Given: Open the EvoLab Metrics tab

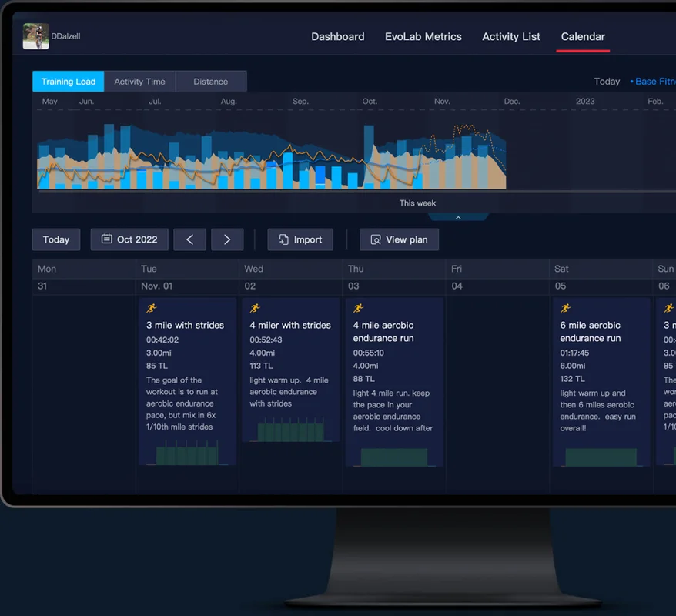Looking at the screenshot, I should click(x=423, y=36).
